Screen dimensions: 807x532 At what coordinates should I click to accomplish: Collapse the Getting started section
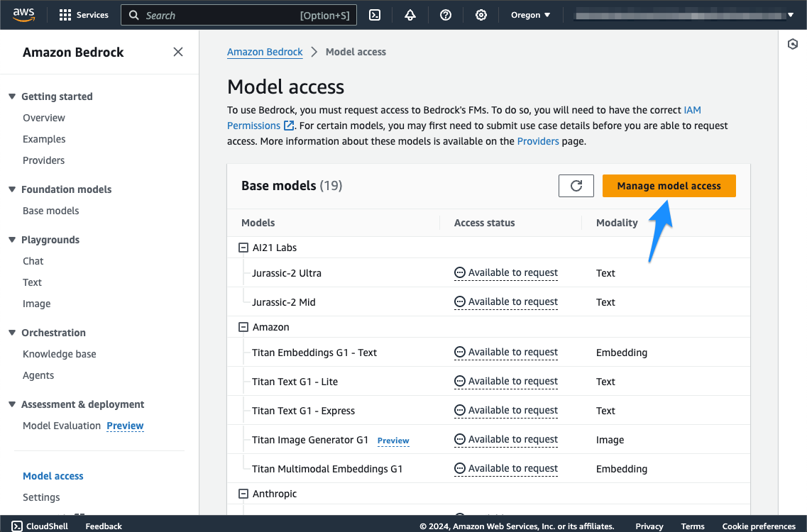point(12,96)
